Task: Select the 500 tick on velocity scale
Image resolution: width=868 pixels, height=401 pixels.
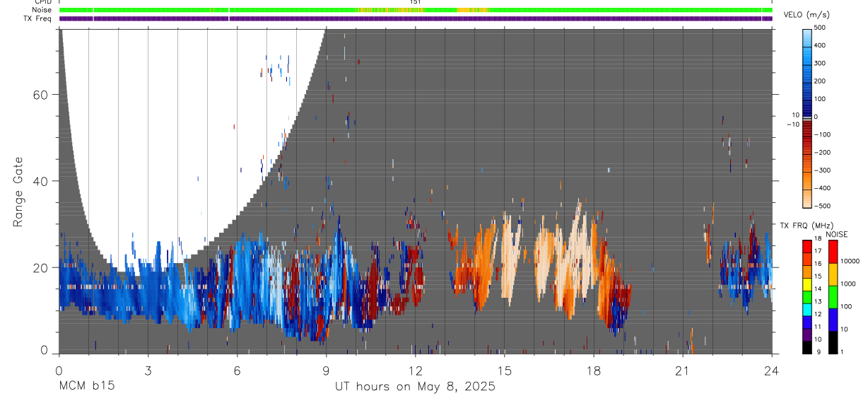Action: coord(821,28)
